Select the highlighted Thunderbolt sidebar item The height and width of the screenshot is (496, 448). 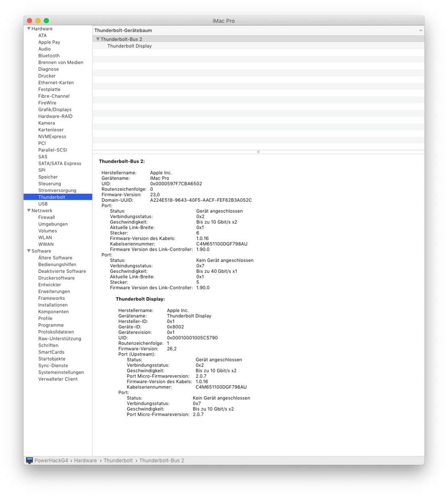58,197
